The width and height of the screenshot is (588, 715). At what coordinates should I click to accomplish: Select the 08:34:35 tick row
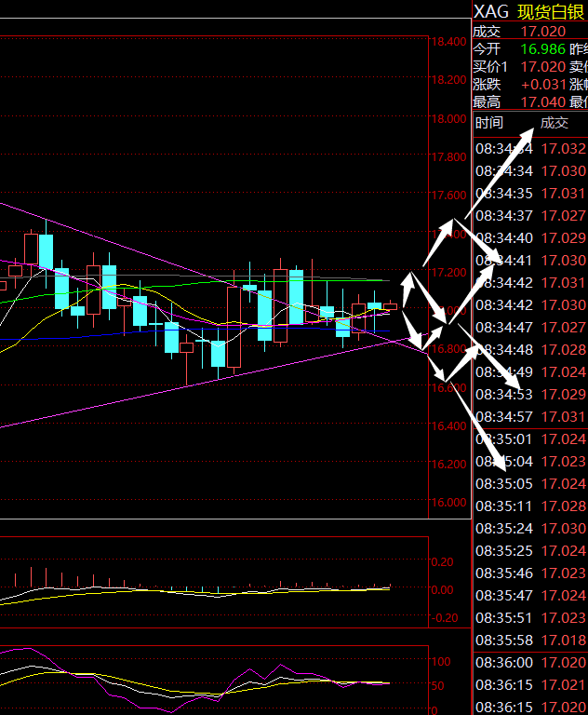tap(530, 194)
